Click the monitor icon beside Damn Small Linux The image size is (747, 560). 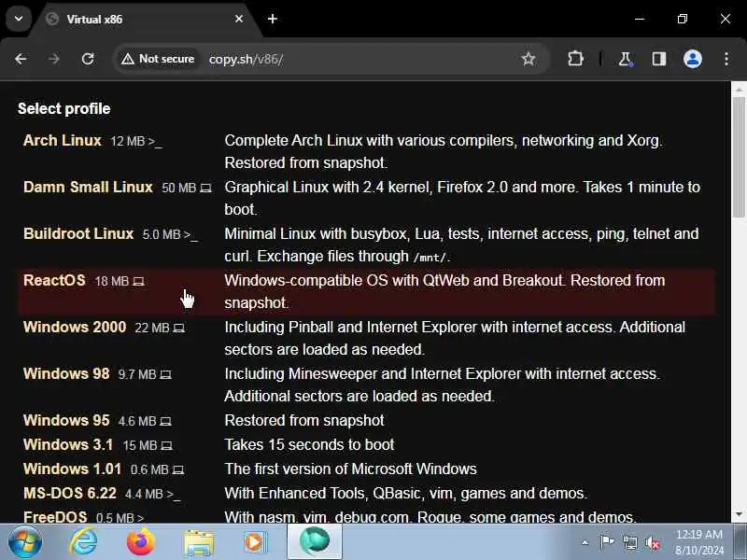click(x=205, y=189)
